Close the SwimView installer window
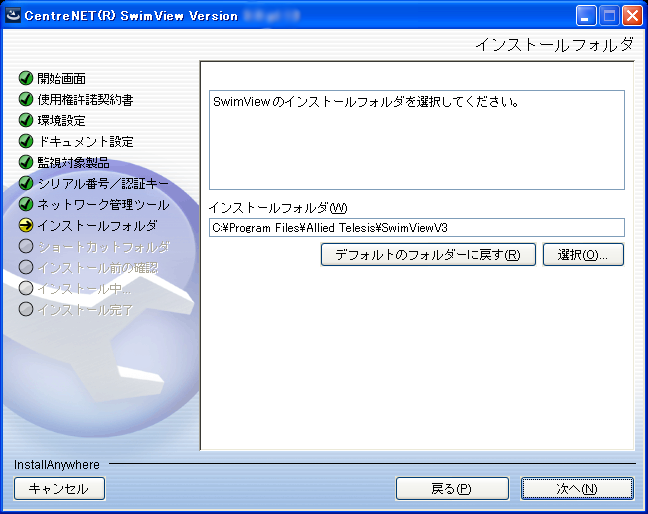648x514 pixels. coord(632,16)
